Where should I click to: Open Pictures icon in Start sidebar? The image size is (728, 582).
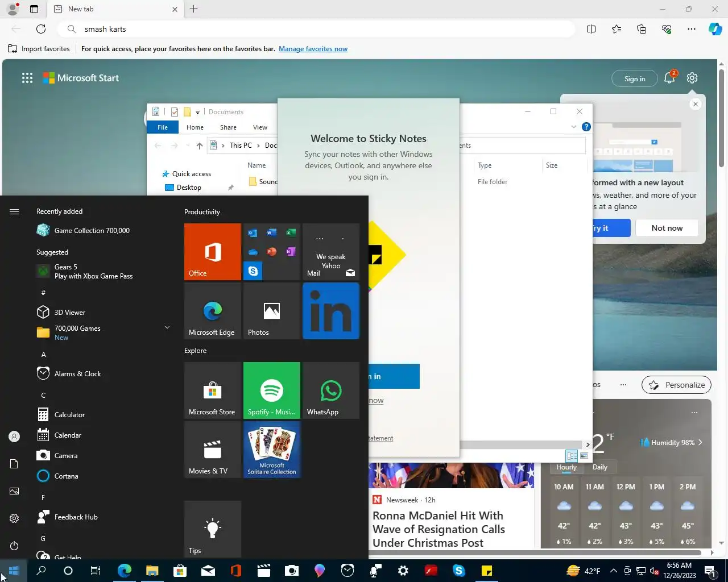(14, 491)
